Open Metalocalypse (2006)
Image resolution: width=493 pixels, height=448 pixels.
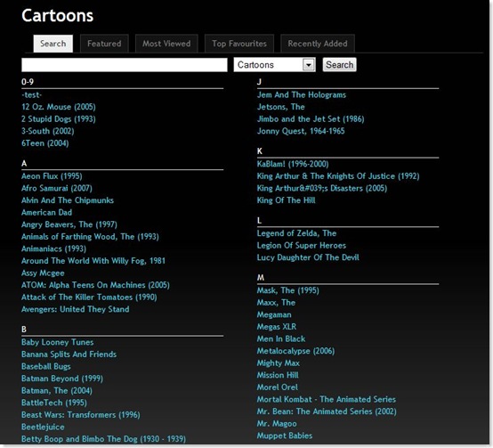[295, 351]
